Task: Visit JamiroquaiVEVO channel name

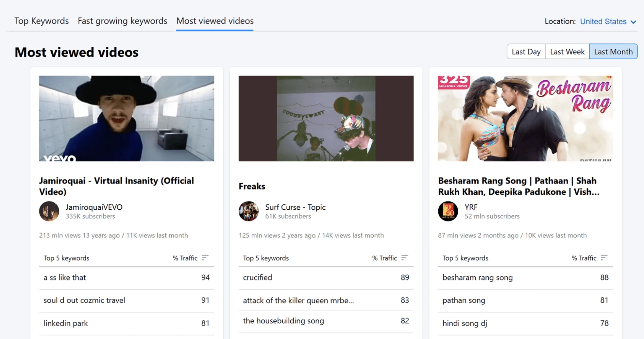Action: point(94,207)
